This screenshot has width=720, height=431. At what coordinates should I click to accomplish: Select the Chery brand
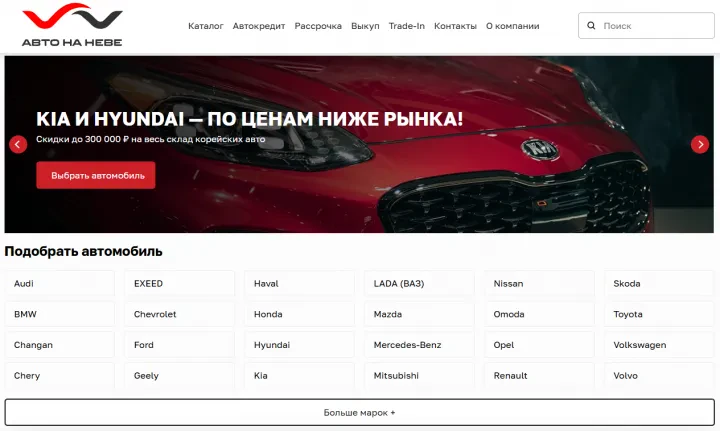coord(60,375)
